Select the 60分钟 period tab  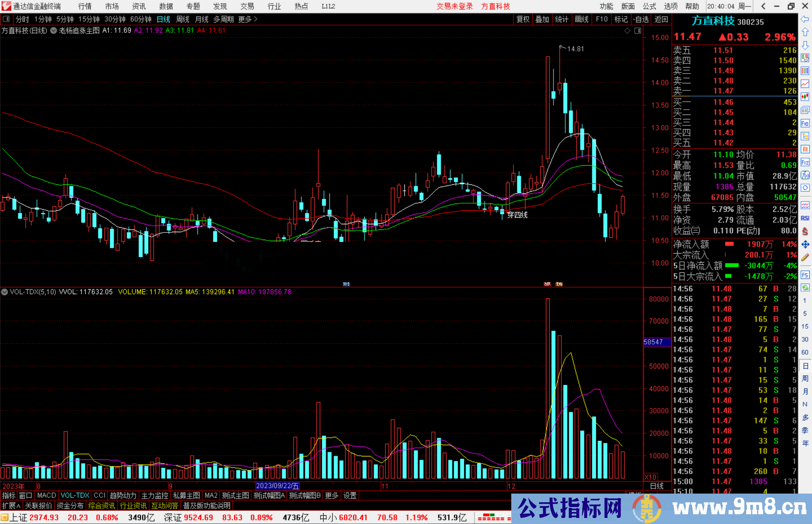[141, 19]
